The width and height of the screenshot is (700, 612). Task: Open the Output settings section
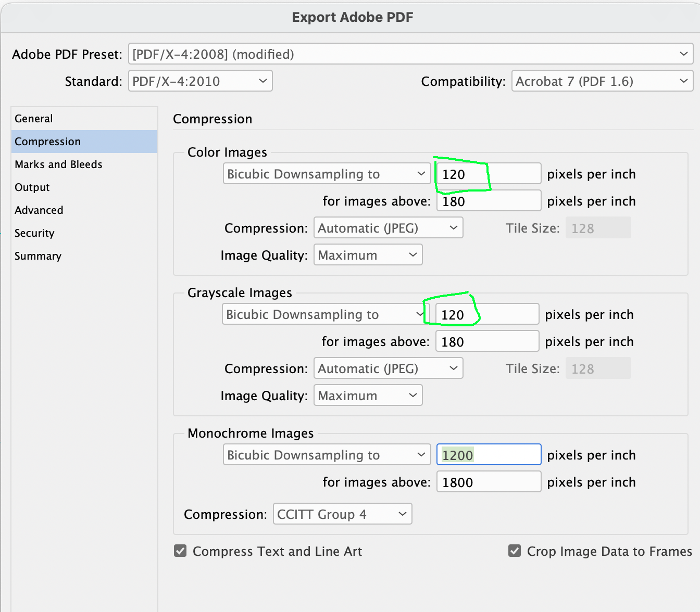coord(32,187)
